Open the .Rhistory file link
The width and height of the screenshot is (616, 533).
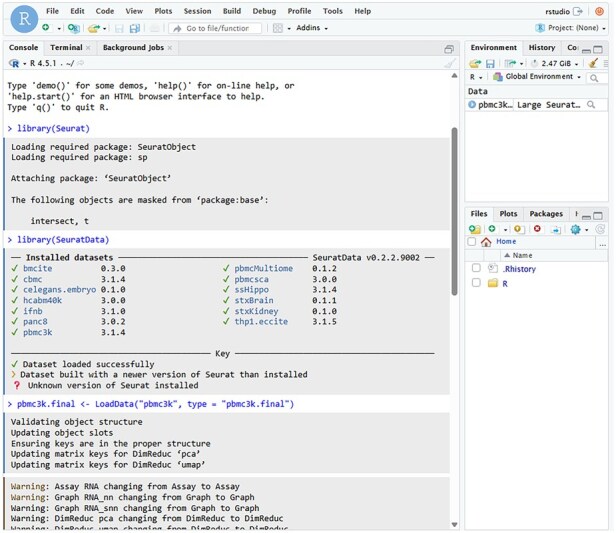519,269
